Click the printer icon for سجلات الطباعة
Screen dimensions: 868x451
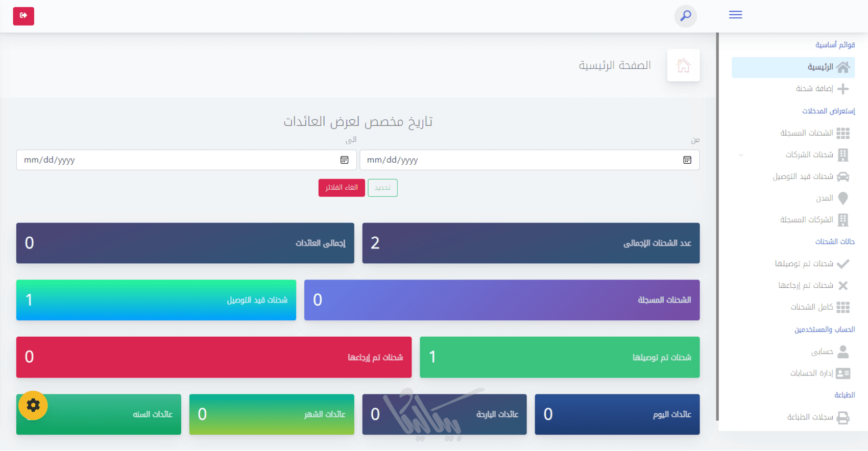[x=843, y=418]
